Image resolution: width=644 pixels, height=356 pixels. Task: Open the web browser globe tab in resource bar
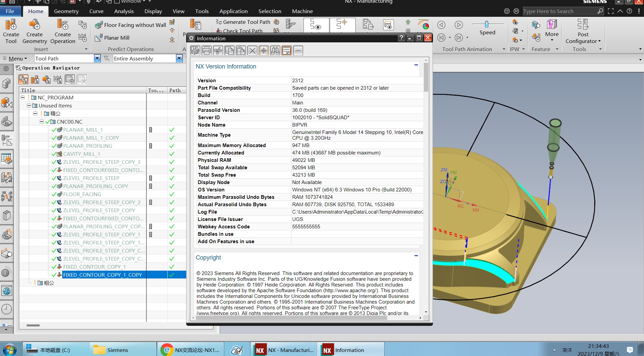point(7,291)
